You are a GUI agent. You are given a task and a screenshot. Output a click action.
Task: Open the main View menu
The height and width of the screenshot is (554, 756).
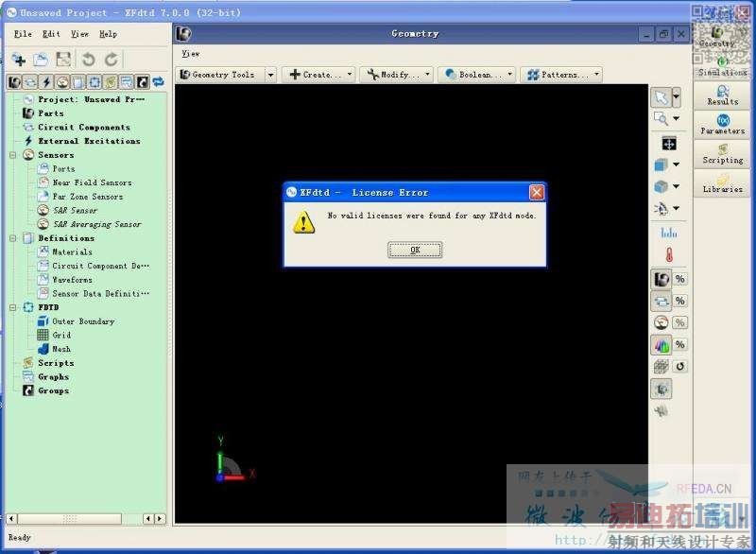pos(79,34)
